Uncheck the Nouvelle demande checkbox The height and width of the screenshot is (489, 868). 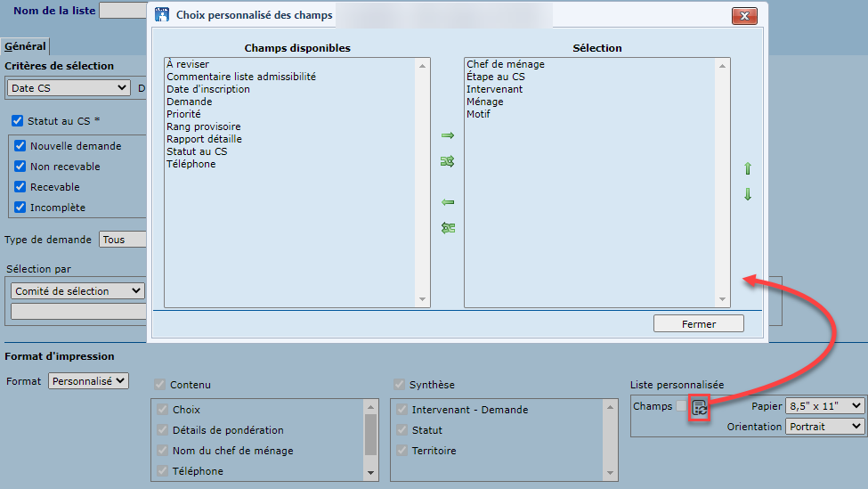tap(20, 146)
